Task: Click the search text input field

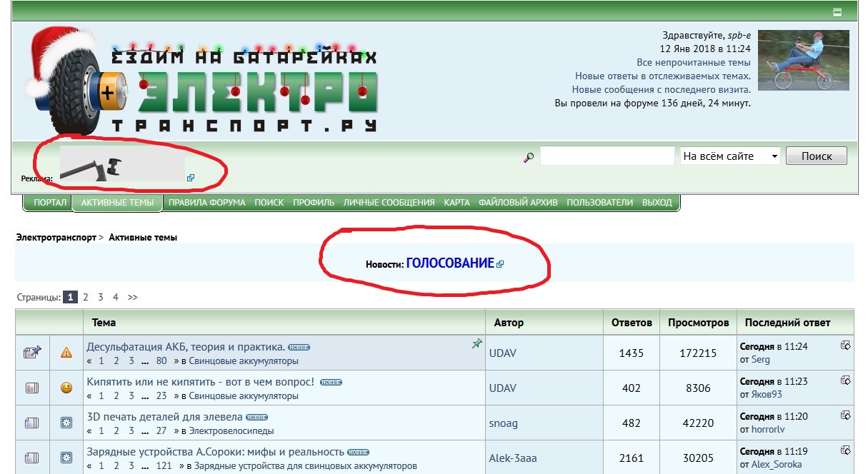Action: [607, 156]
